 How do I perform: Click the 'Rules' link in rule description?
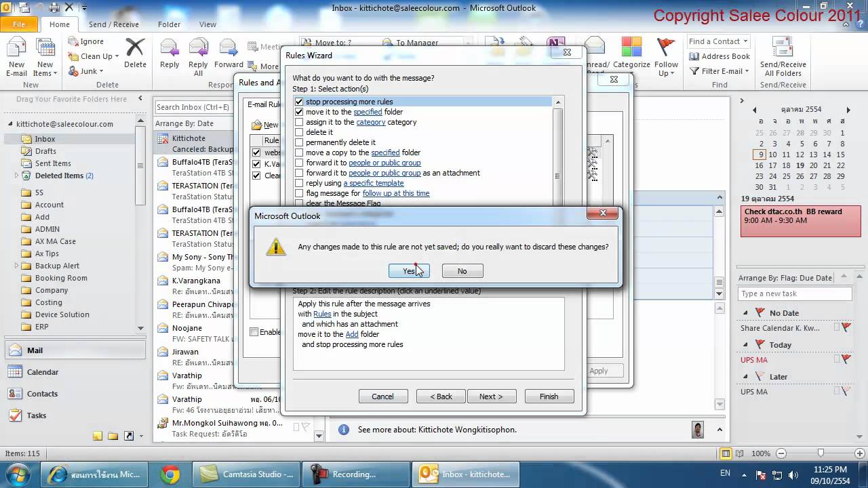pos(322,314)
